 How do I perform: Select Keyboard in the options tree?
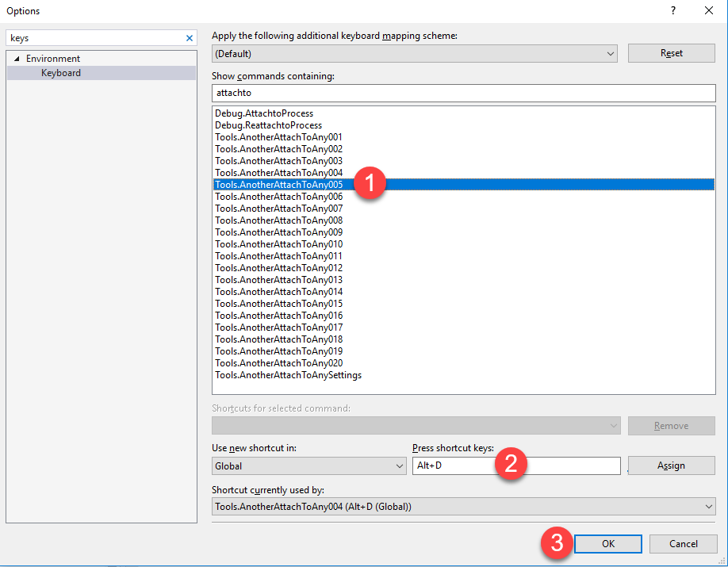(x=61, y=73)
